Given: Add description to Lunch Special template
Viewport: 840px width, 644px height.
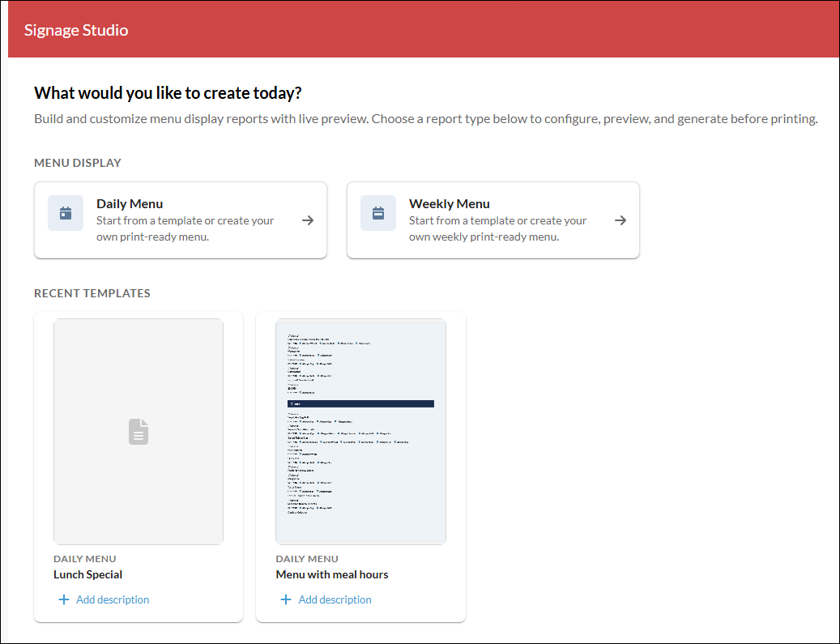Looking at the screenshot, I should tap(113, 599).
